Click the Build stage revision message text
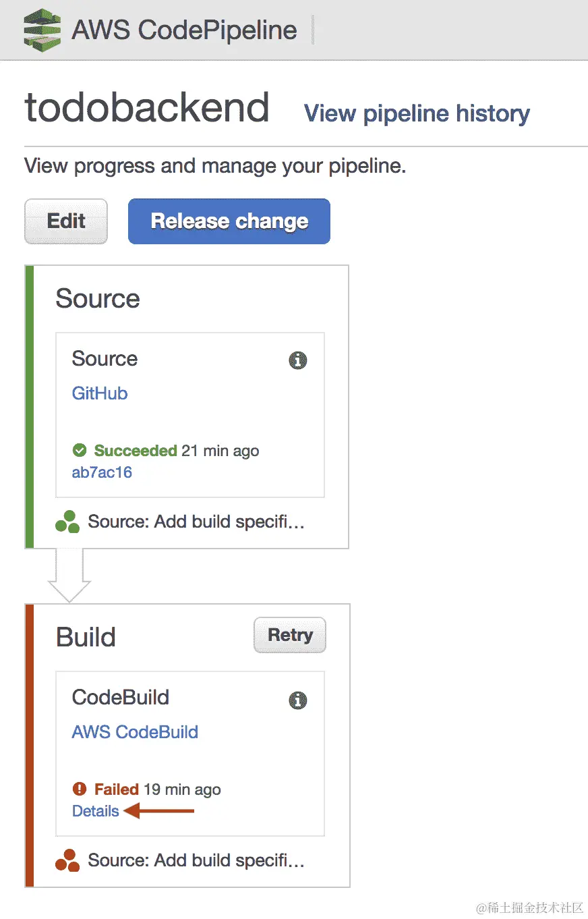The height and width of the screenshot is (919, 588). pos(196,860)
